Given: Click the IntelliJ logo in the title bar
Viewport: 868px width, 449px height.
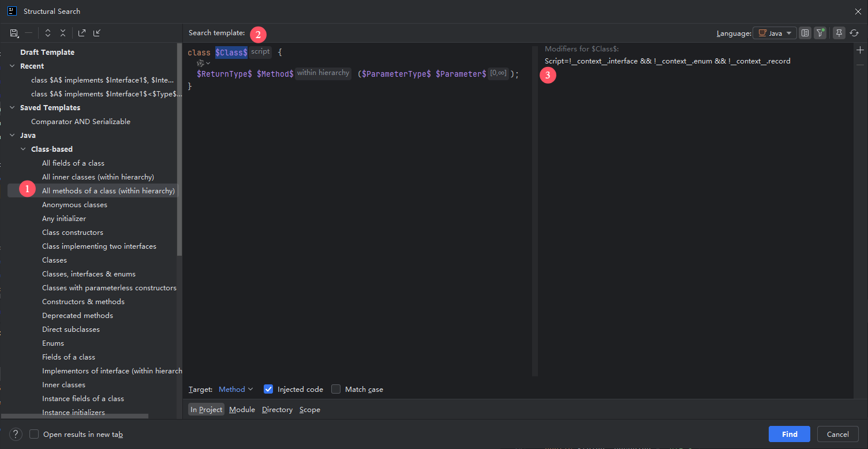Looking at the screenshot, I should (12, 10).
